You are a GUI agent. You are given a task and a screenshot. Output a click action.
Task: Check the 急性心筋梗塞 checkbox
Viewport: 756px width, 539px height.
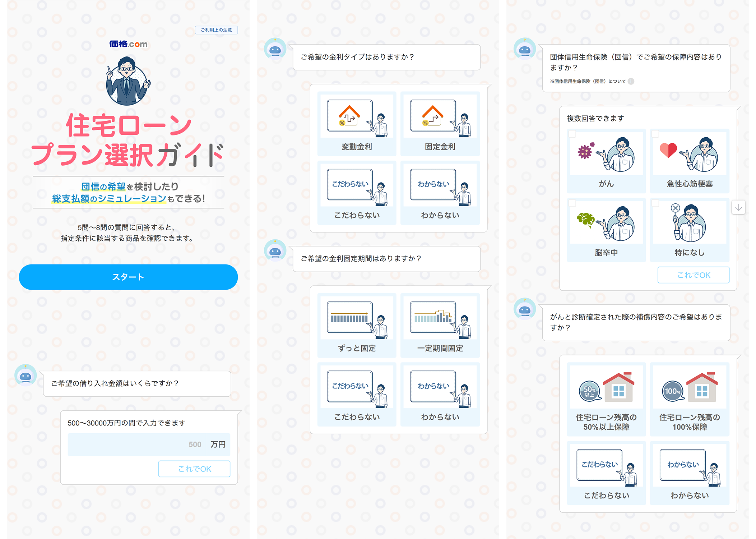pyautogui.click(x=655, y=134)
